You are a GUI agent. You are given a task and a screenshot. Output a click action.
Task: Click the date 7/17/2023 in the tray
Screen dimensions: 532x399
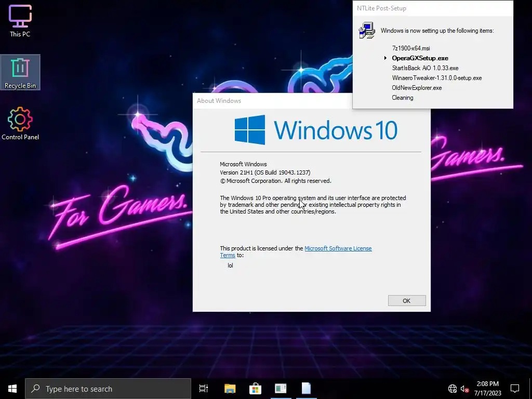pos(487,393)
